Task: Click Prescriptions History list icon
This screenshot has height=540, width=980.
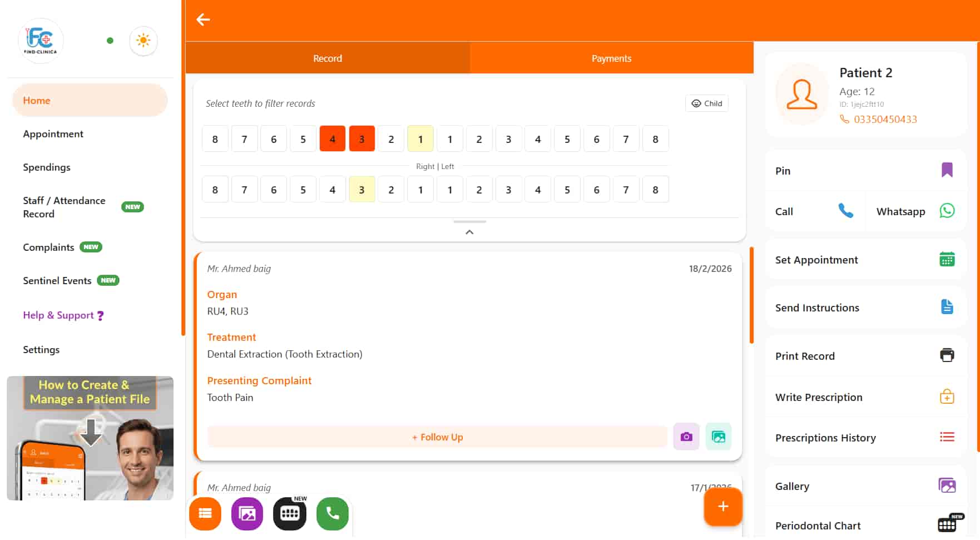Action: point(947,437)
